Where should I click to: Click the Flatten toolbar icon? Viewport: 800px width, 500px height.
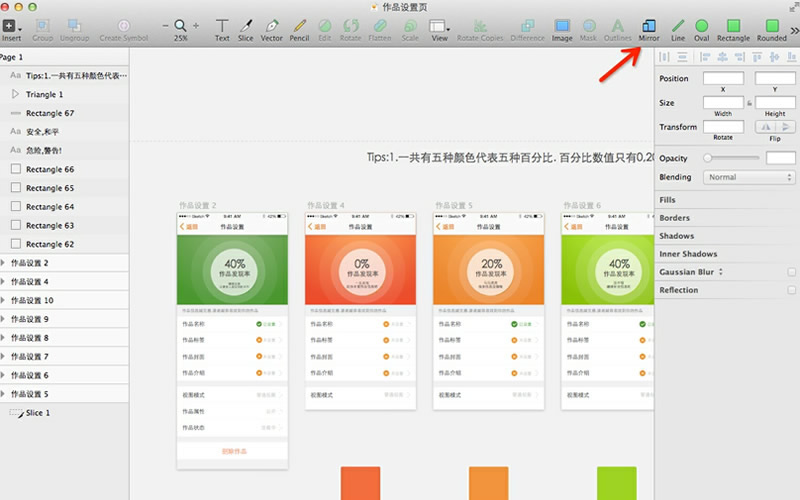point(380,26)
